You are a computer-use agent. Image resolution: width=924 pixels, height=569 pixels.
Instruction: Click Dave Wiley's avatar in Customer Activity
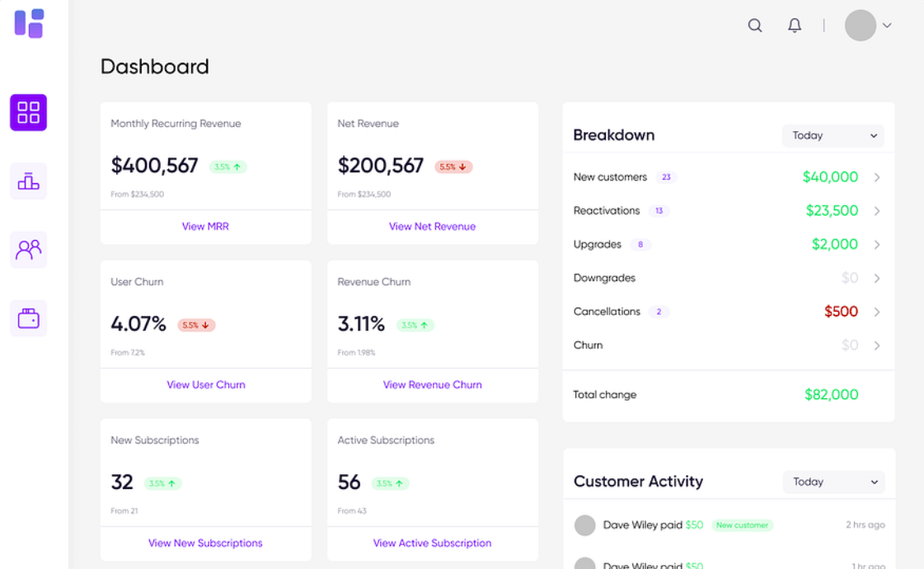pyautogui.click(x=584, y=525)
